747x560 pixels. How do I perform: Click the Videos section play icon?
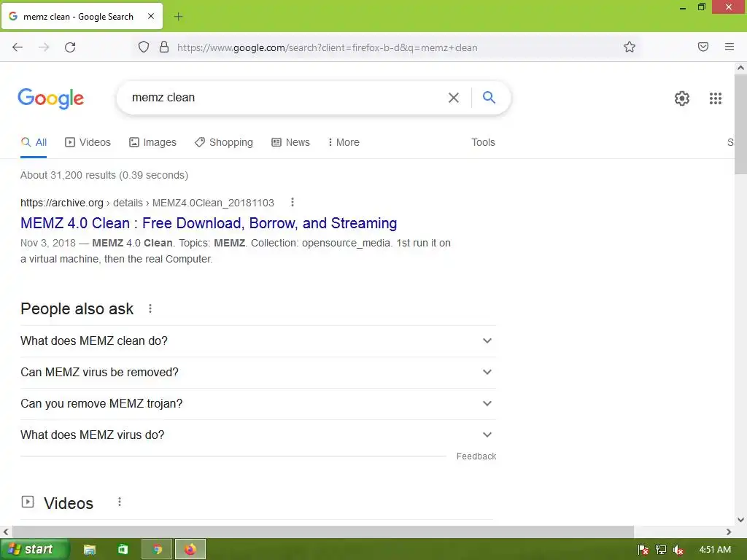click(28, 502)
